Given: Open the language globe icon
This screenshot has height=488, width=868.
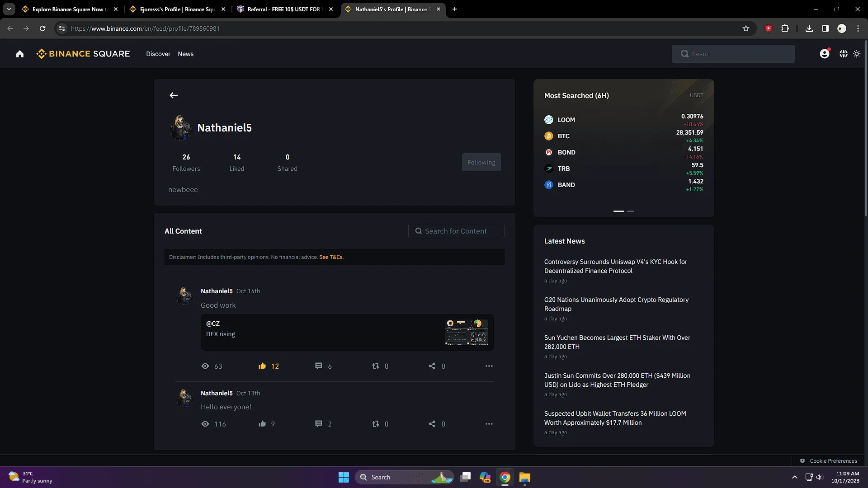Looking at the screenshot, I should coord(844,54).
